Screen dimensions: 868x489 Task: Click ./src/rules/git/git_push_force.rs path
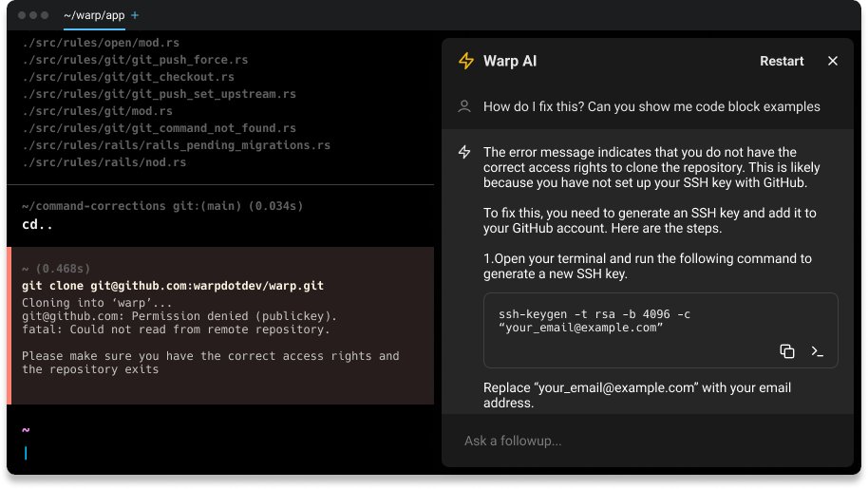[x=135, y=60]
